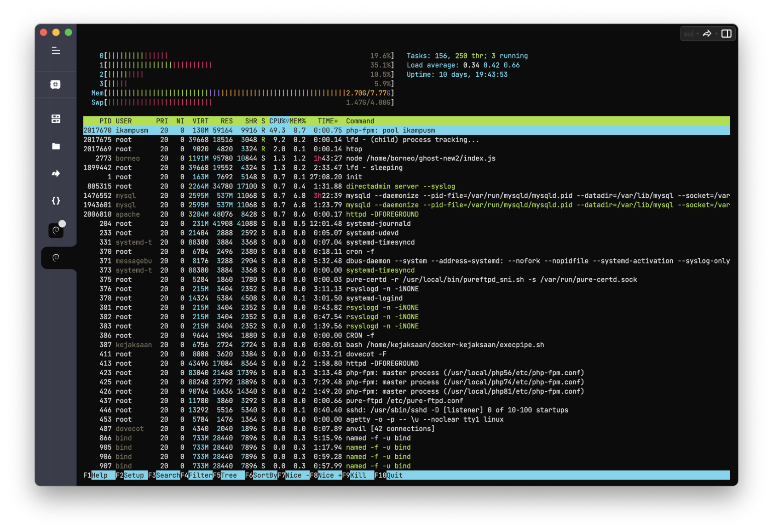This screenshot has width=773, height=532.
Task: Sort by the NI column header
Action: [x=180, y=121]
